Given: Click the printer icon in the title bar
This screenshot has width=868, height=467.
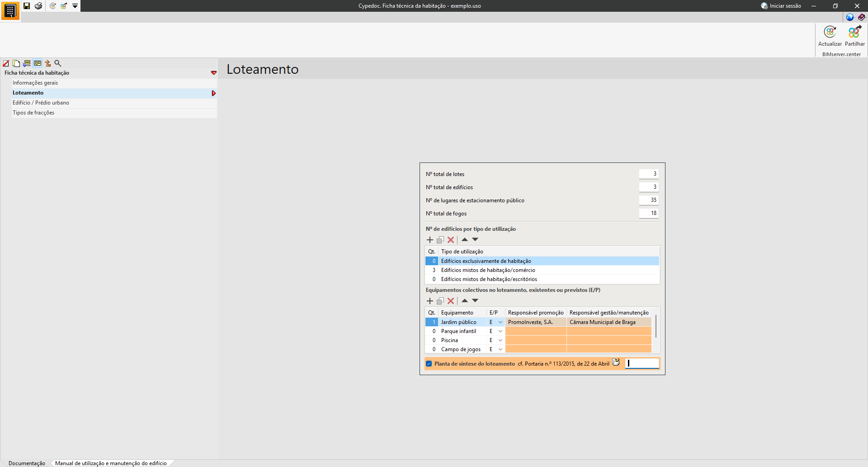Looking at the screenshot, I should tap(38, 6).
